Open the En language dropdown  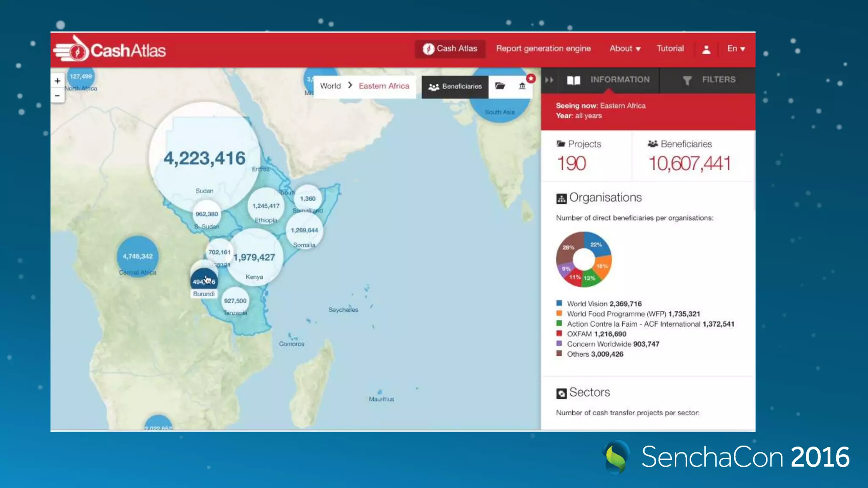pyautogui.click(x=736, y=49)
